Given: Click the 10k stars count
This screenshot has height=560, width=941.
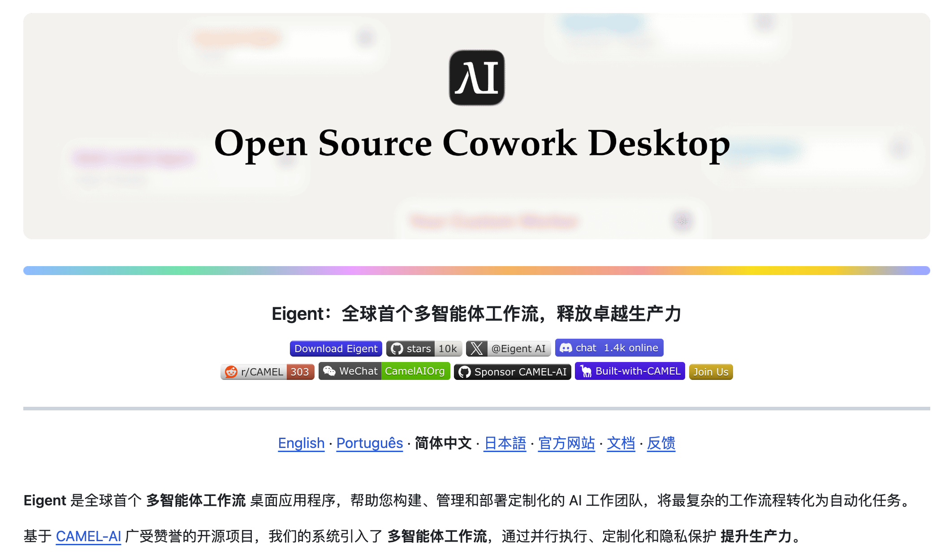Looking at the screenshot, I should tap(447, 349).
